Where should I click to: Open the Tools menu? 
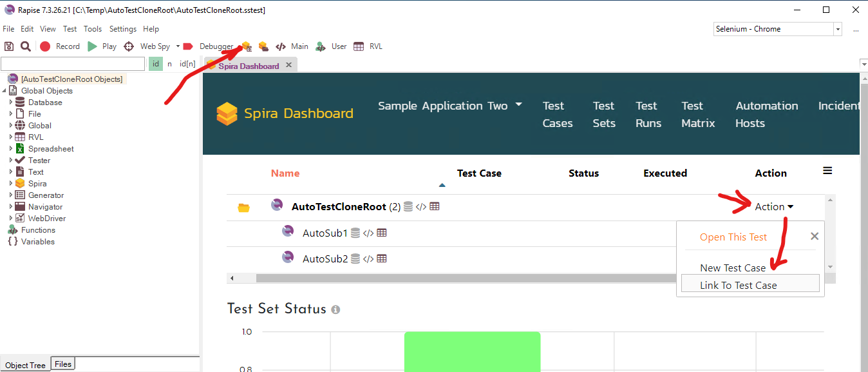(x=93, y=29)
